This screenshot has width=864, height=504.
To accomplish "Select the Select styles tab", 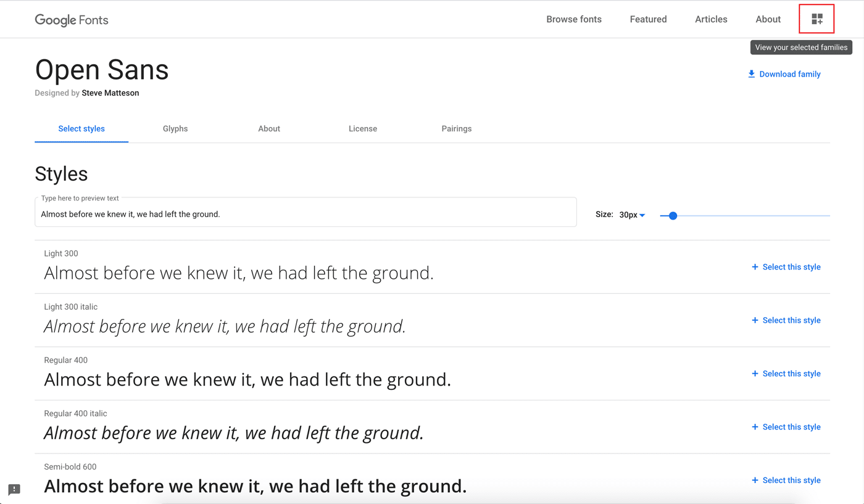I will (81, 128).
